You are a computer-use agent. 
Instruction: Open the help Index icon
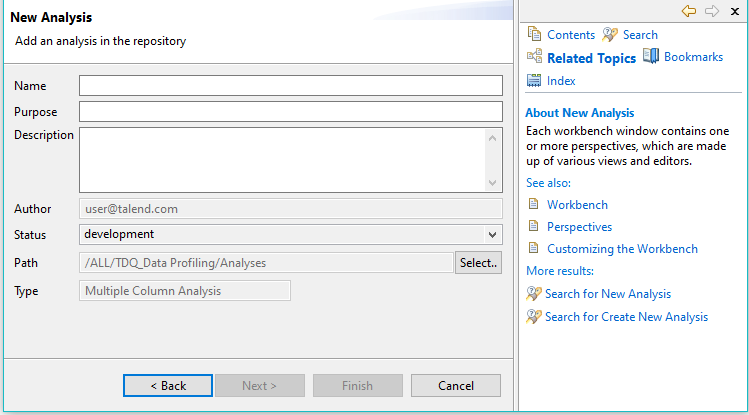(534, 81)
